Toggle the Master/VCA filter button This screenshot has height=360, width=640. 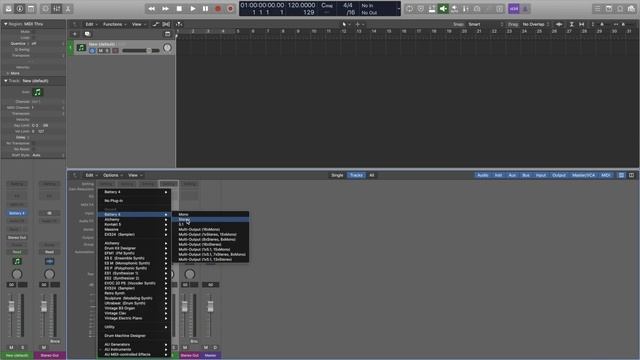pyautogui.click(x=583, y=176)
